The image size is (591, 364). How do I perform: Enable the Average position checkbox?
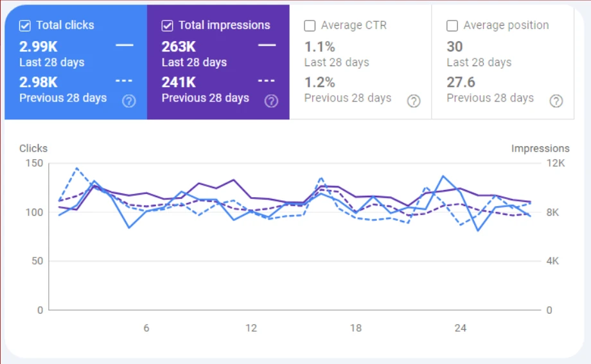[x=452, y=26]
